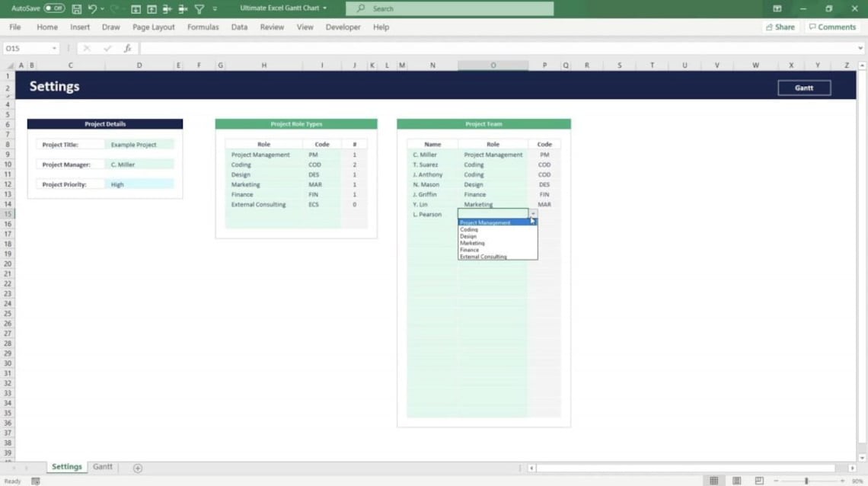Open the Undo history dropdown arrow
868x486 pixels.
101,8
